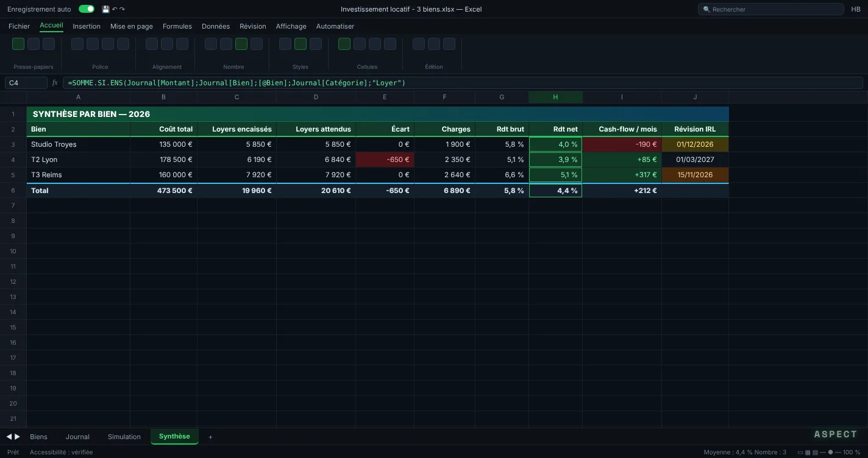Show next sheet tabs with right arrow
Viewport: 868px width, 458px height.
(x=17, y=437)
